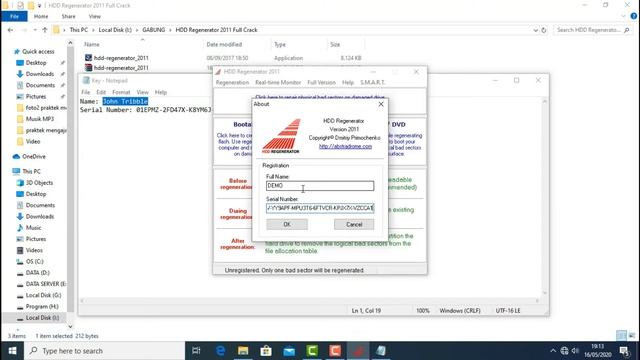Open Home tab in File Explorer ribbon

[x=41, y=16]
